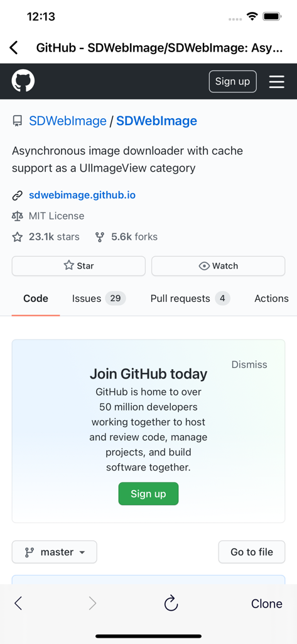Switch to the Pull requests tab
Screen dimensions: 297x644
190,299
